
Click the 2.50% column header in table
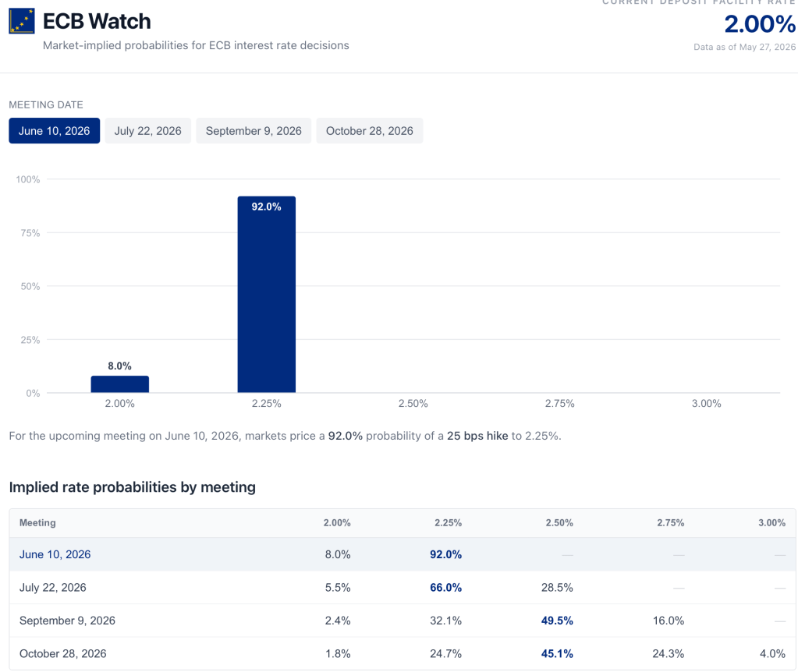559,523
